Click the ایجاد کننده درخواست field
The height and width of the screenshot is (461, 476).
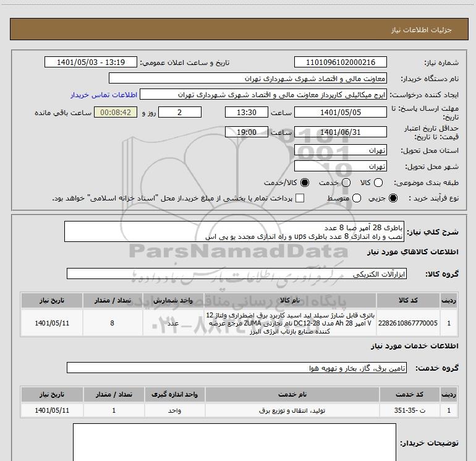[x=263, y=94]
